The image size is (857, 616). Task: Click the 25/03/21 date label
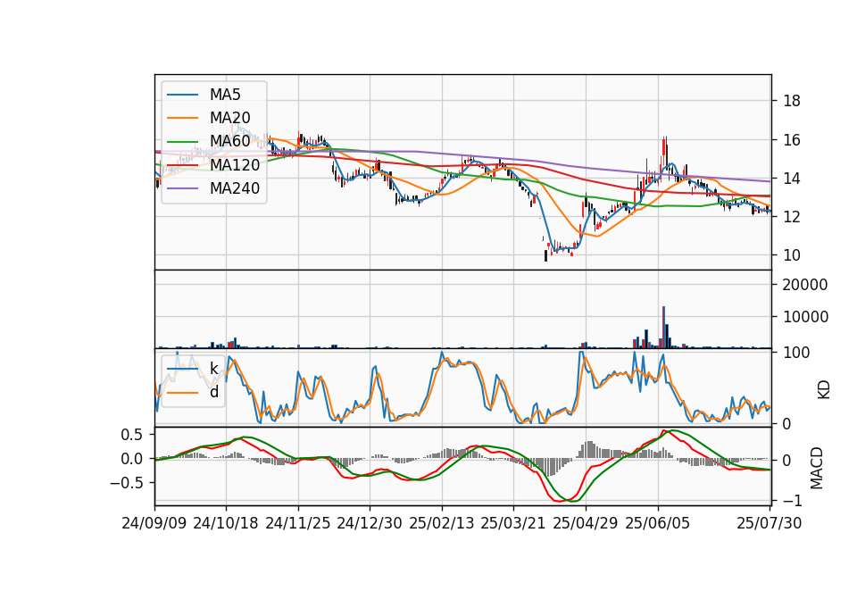pyautogui.click(x=513, y=523)
